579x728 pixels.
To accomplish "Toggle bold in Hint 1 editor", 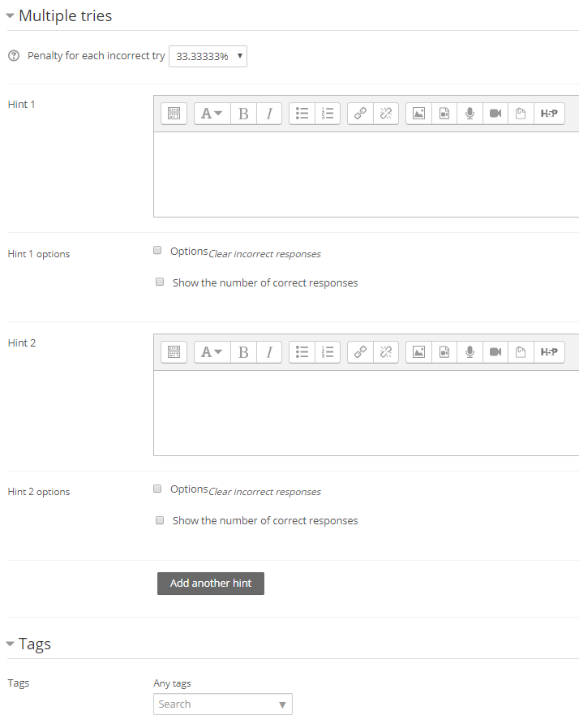I will [x=243, y=114].
